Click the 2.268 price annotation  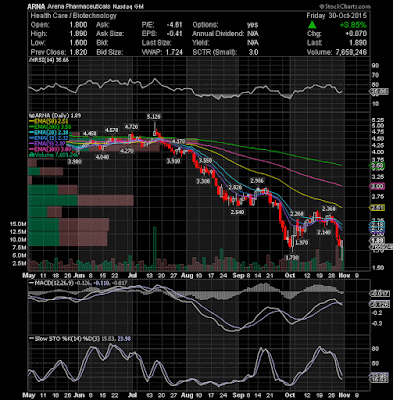[x=297, y=213]
